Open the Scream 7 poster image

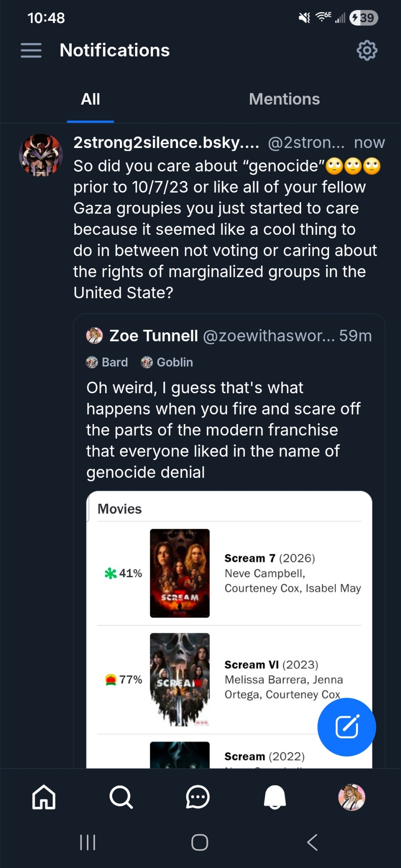(x=179, y=573)
